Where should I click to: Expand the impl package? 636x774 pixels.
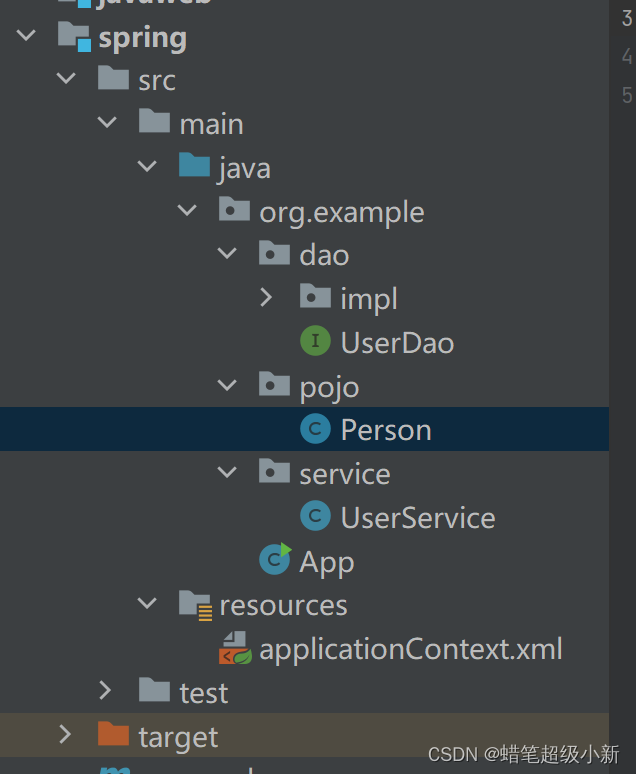266,297
